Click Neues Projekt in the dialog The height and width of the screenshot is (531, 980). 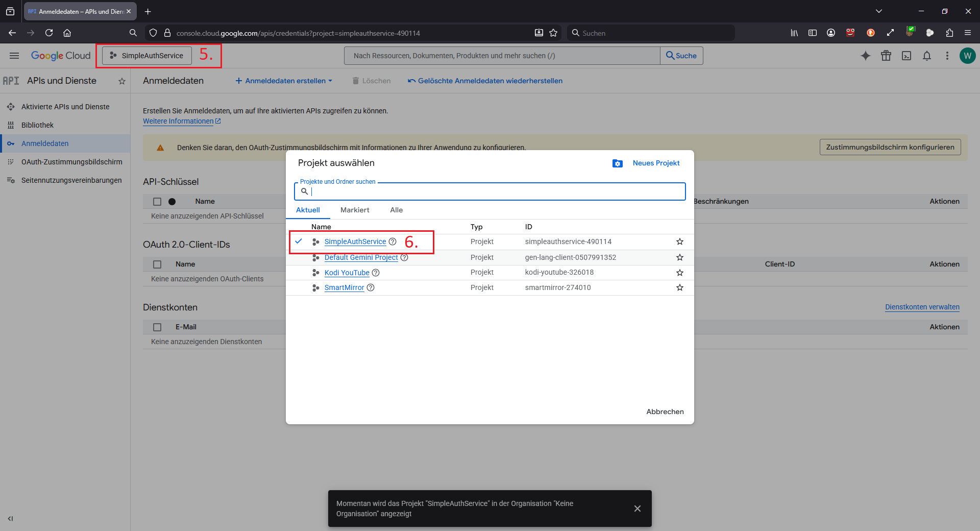click(656, 163)
